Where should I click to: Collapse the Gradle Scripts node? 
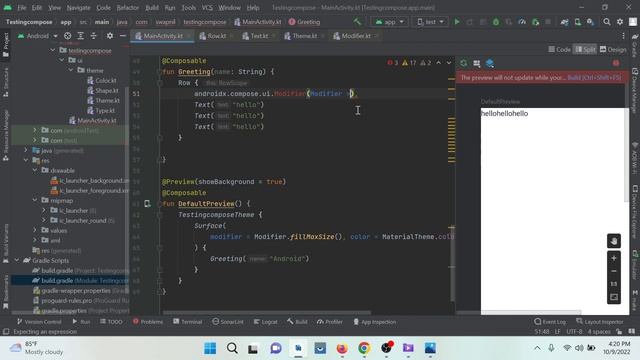[17, 260]
